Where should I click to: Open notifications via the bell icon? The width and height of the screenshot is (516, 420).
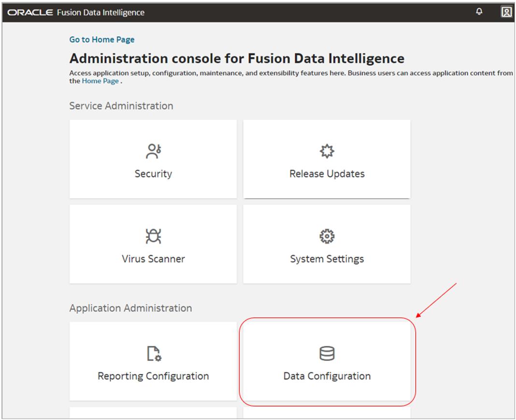pos(479,12)
